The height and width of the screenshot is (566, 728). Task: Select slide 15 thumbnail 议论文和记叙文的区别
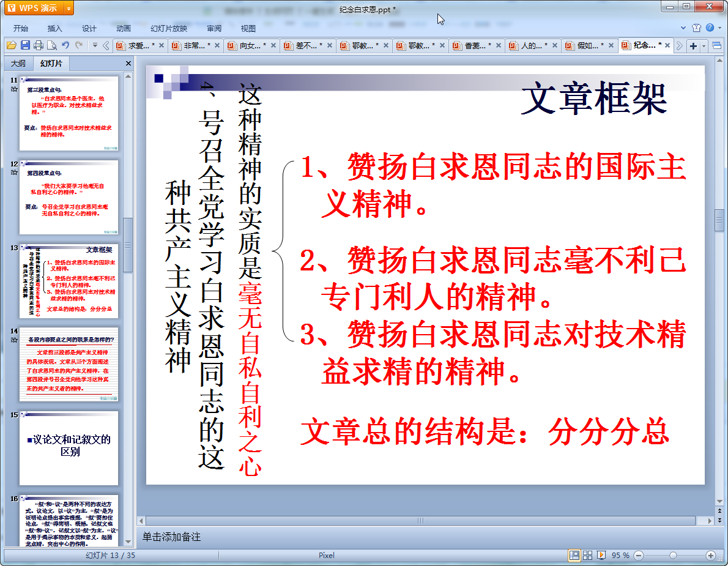tap(69, 448)
